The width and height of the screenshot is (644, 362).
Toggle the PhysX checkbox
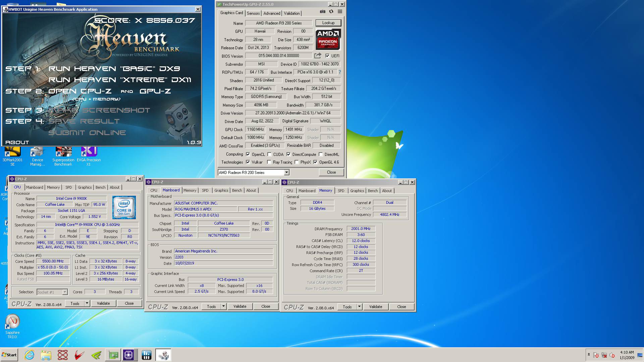[x=297, y=162]
